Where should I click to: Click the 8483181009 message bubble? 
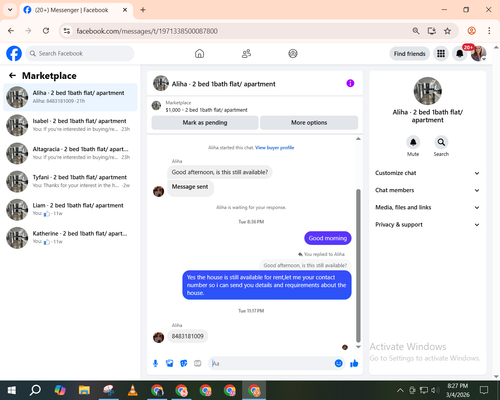coord(188,336)
